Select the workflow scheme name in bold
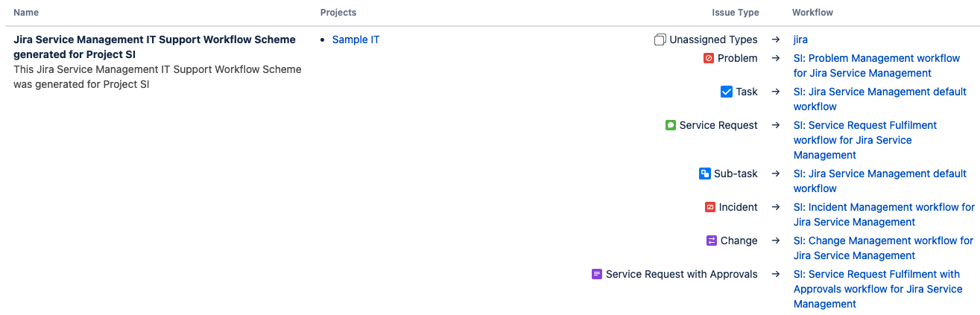Image resolution: width=980 pixels, height=315 pixels. (x=154, y=47)
